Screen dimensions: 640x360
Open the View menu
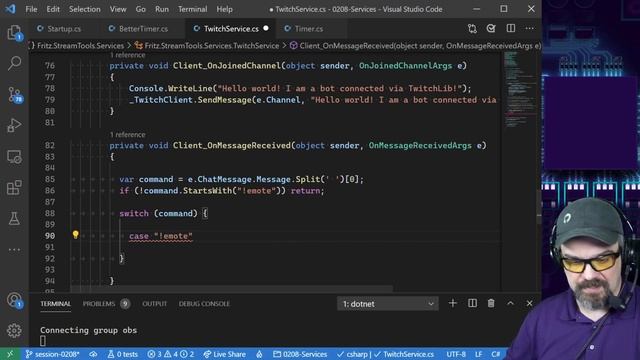(x=118, y=9)
